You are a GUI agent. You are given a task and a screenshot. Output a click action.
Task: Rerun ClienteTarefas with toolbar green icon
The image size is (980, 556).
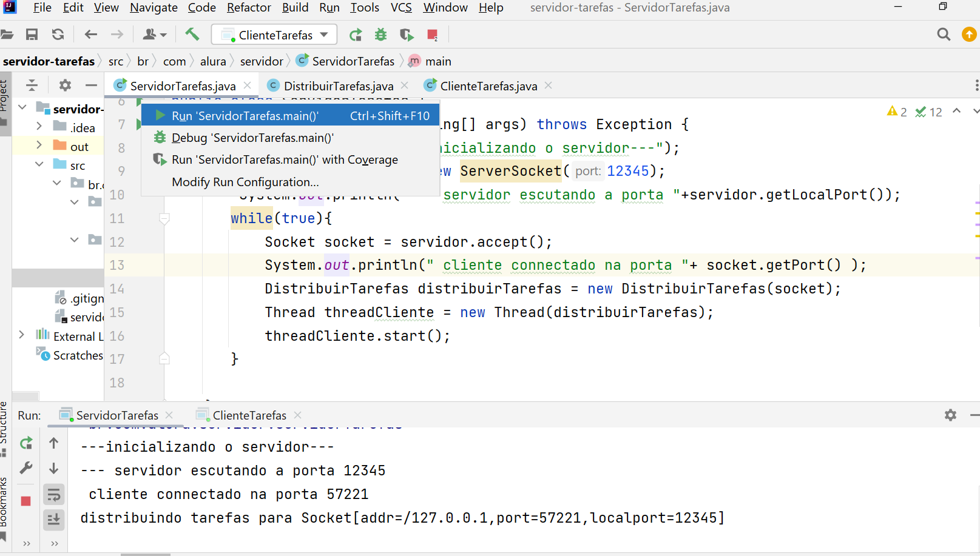pyautogui.click(x=356, y=35)
